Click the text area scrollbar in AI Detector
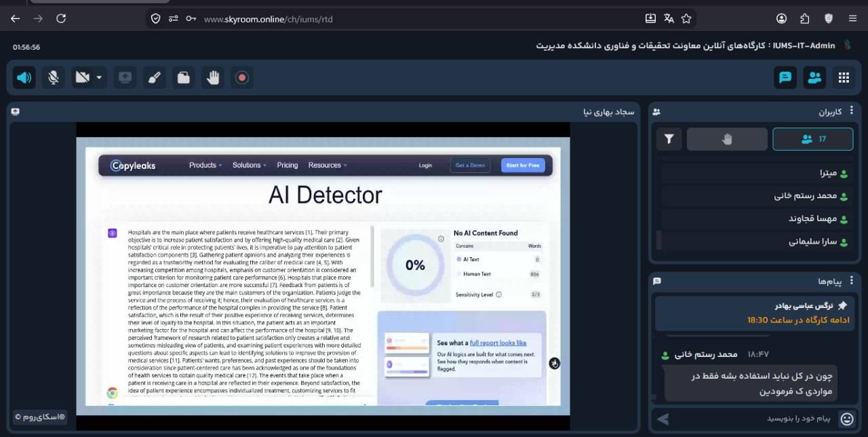 click(x=372, y=256)
